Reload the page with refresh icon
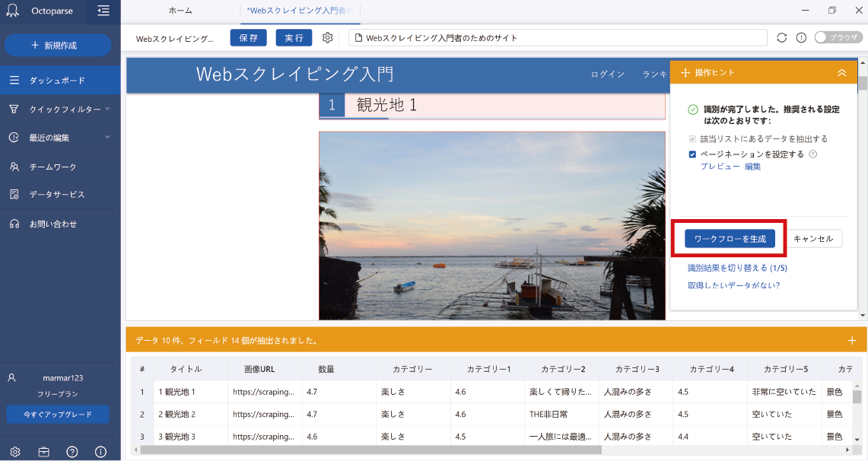Screen dimensions: 868x461 coord(782,37)
